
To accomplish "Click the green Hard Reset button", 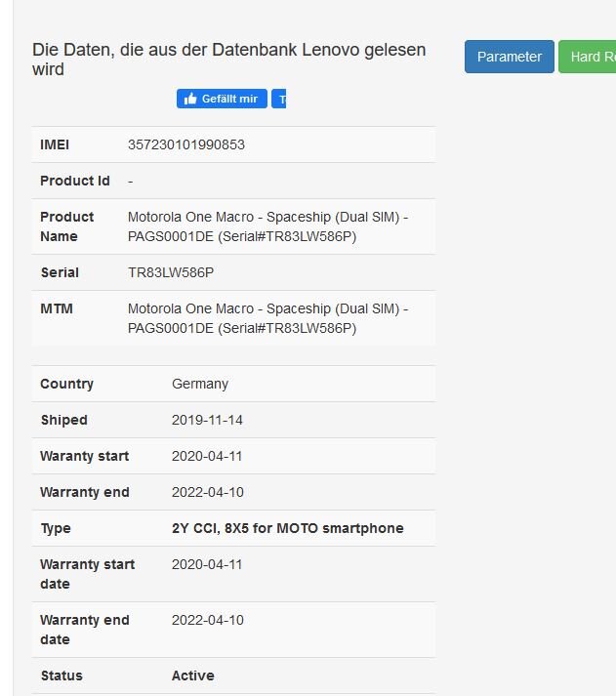I will [588, 57].
